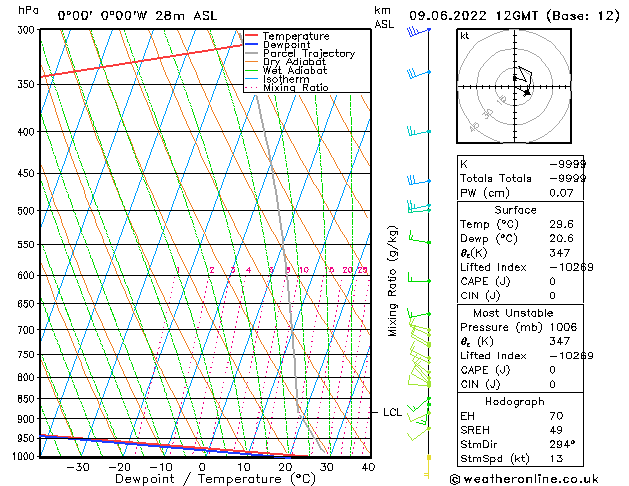Click the Surface Temp value 29.6
Image resolution: width=629 pixels, height=486 pixels.
(x=561, y=224)
